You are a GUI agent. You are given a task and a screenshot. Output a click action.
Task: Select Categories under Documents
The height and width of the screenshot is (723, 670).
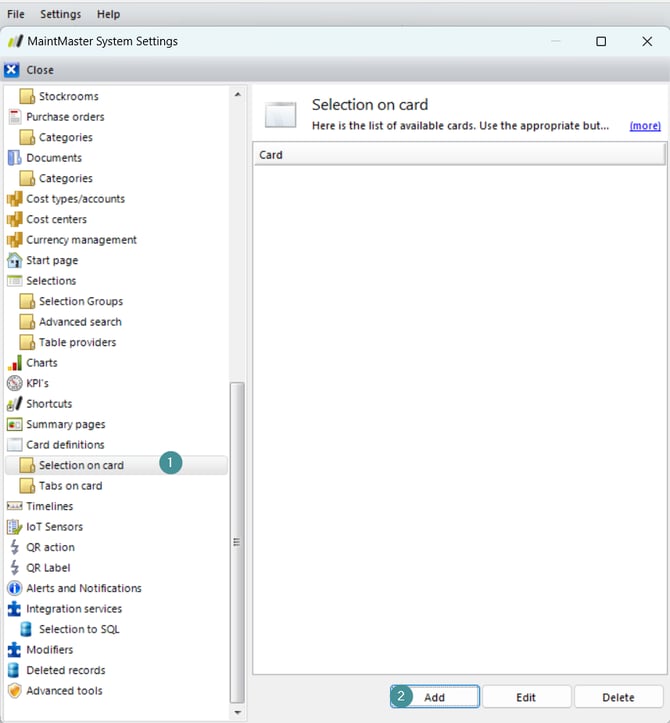tap(66, 178)
